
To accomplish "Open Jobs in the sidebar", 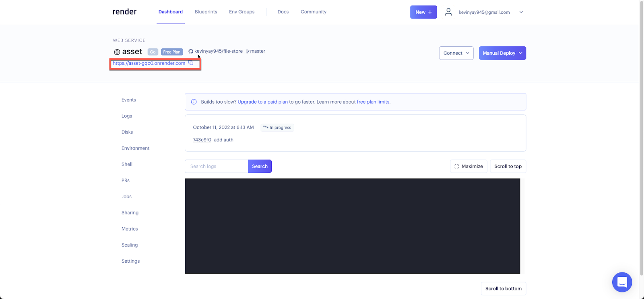I will [x=126, y=197].
